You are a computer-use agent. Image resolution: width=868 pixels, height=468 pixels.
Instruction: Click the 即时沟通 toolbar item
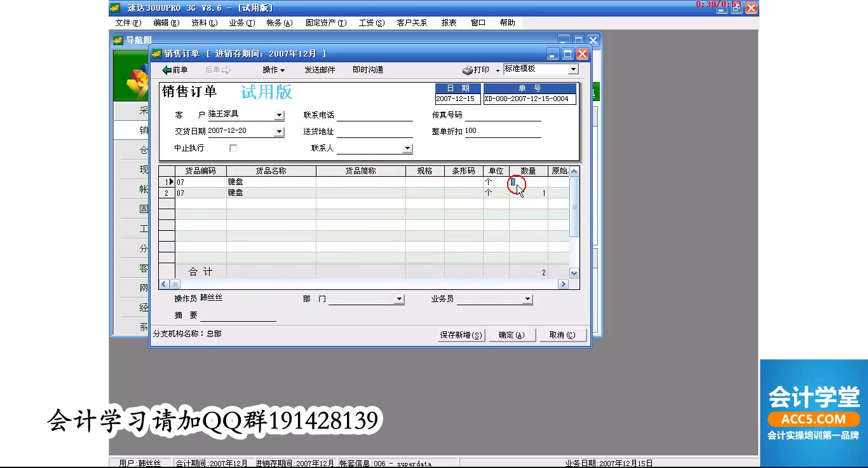point(367,70)
